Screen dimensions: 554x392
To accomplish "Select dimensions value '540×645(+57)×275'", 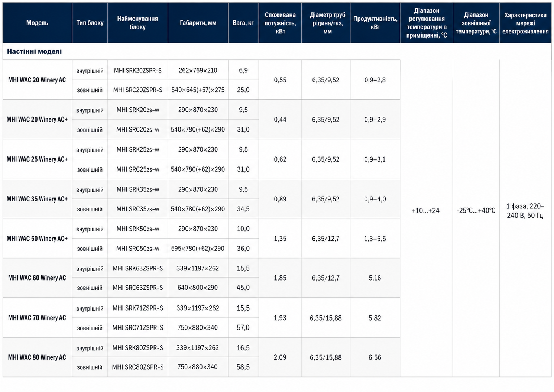I will pos(198,90).
